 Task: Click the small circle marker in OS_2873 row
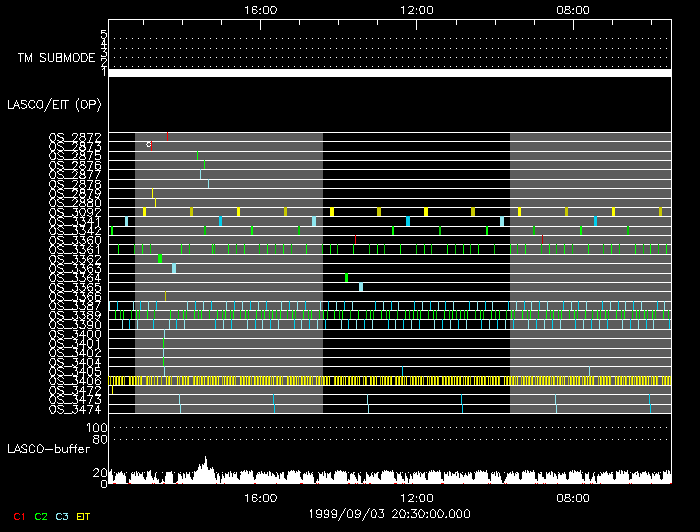point(148,145)
